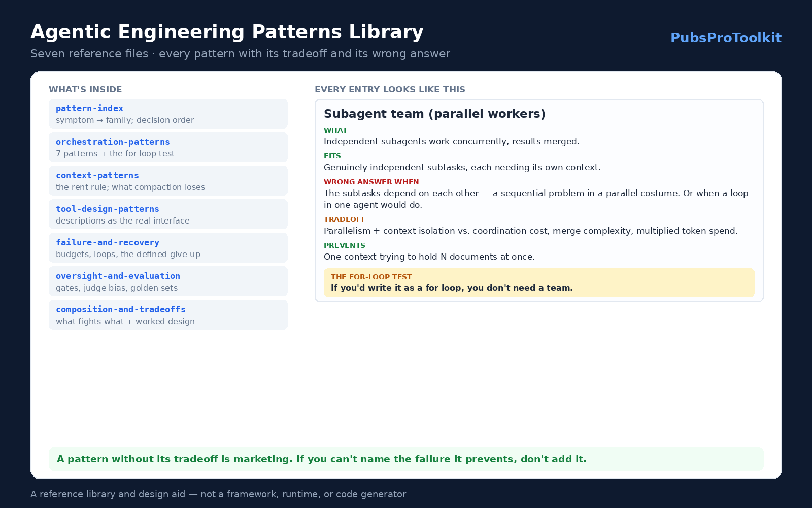Click the Agentic Engineering Patterns Library title

(x=227, y=32)
